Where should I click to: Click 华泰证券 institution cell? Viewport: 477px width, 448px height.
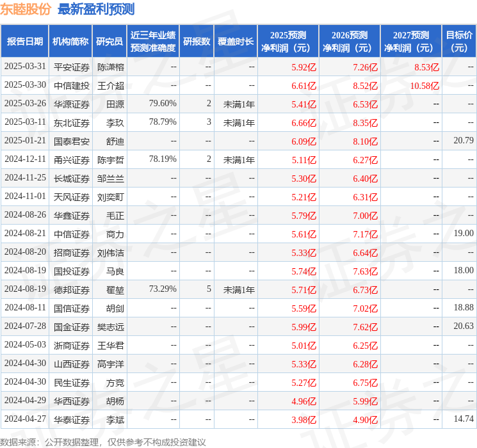tap(72, 420)
